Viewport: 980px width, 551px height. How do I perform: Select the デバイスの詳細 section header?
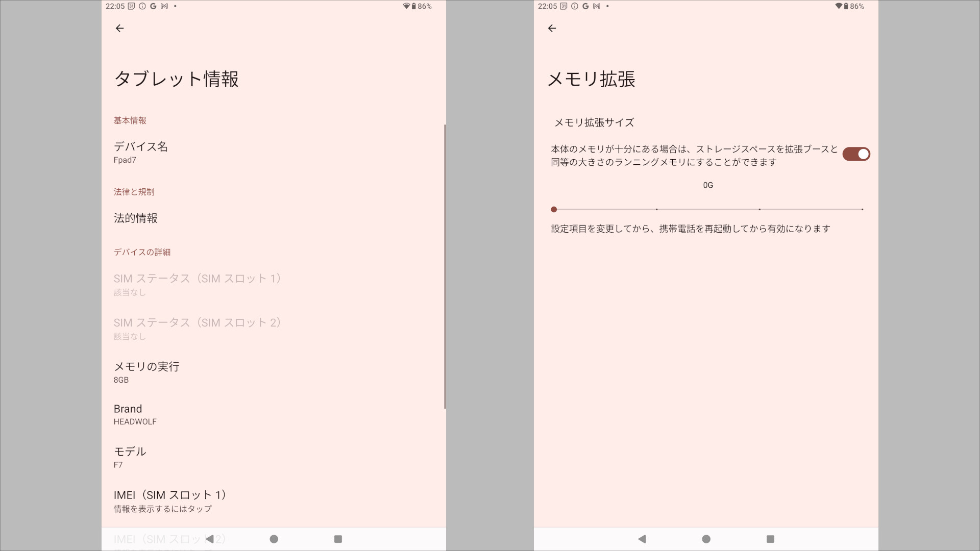pos(141,252)
